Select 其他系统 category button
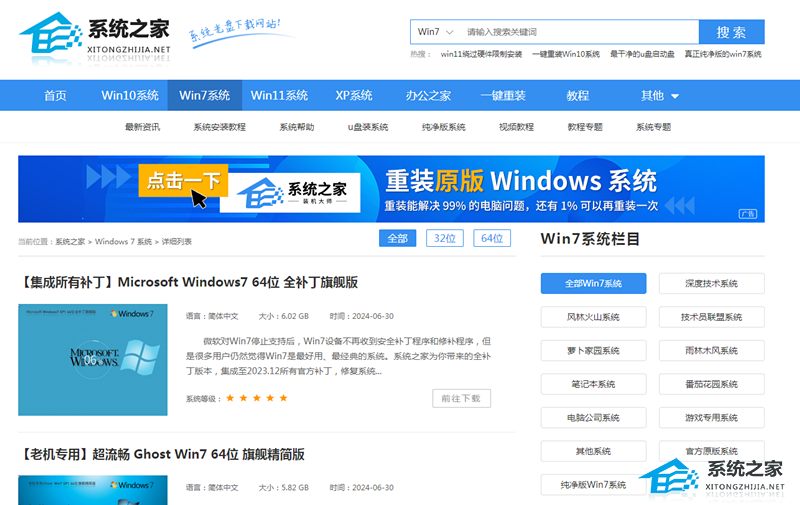800x505 pixels. pyautogui.click(x=593, y=451)
